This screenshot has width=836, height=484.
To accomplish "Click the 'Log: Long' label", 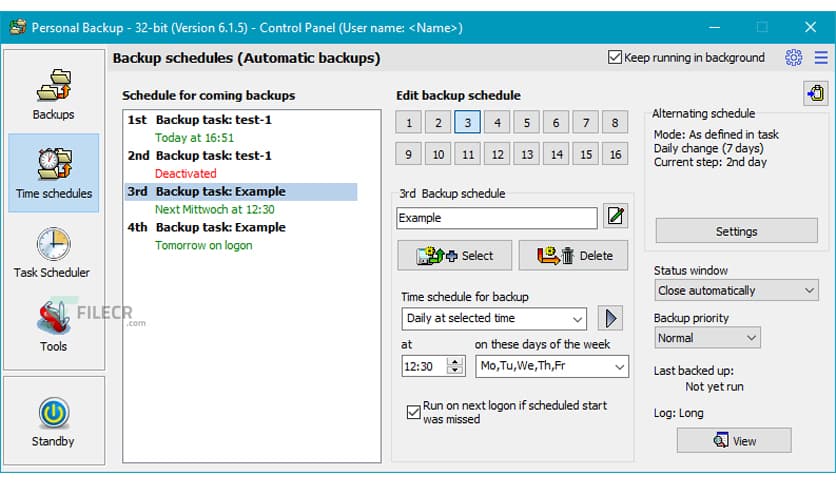I will (x=678, y=413).
